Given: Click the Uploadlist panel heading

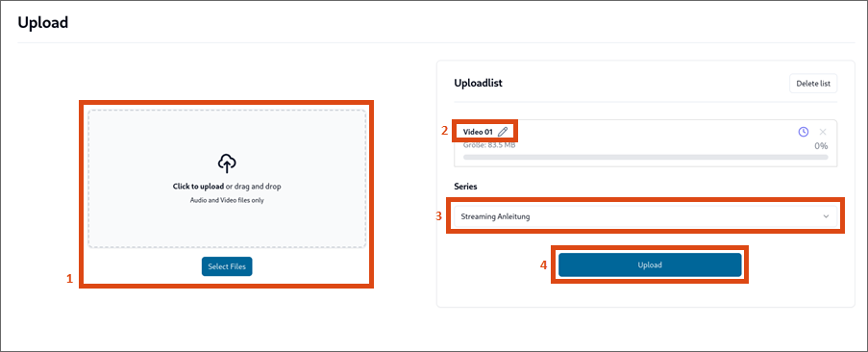Looking at the screenshot, I should pyautogui.click(x=478, y=83).
